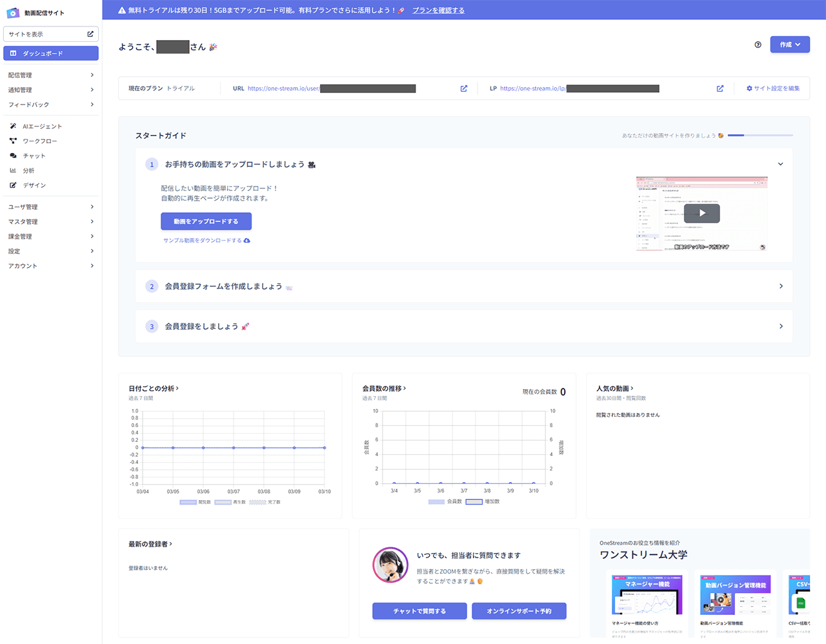Click the start guide progress bar
The height and width of the screenshot is (644, 826).
pyautogui.click(x=760, y=136)
